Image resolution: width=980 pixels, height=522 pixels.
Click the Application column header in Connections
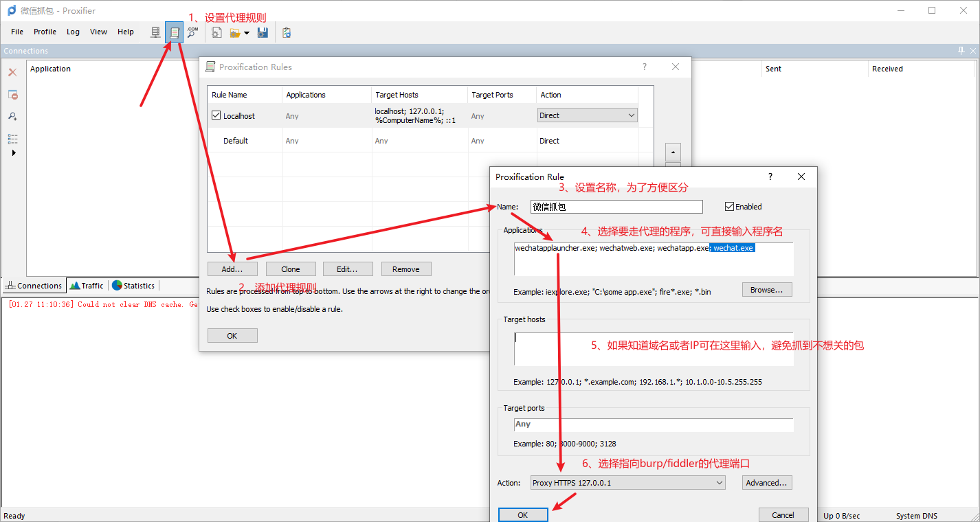50,69
